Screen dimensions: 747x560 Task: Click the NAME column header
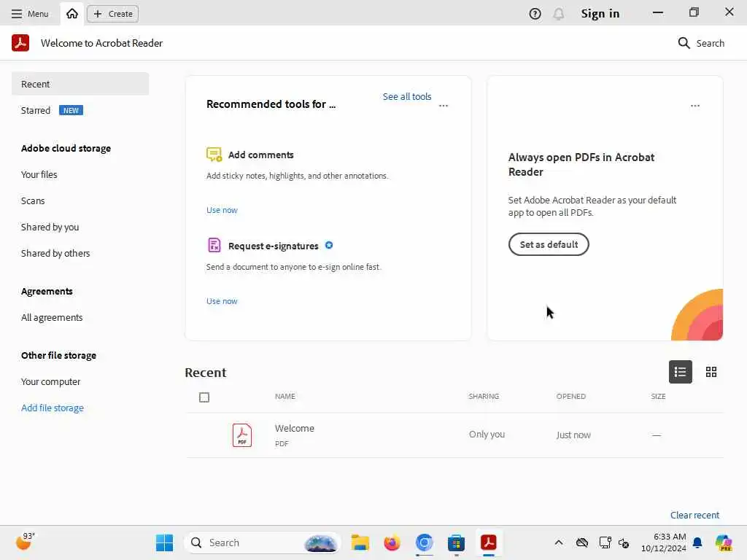click(x=285, y=396)
